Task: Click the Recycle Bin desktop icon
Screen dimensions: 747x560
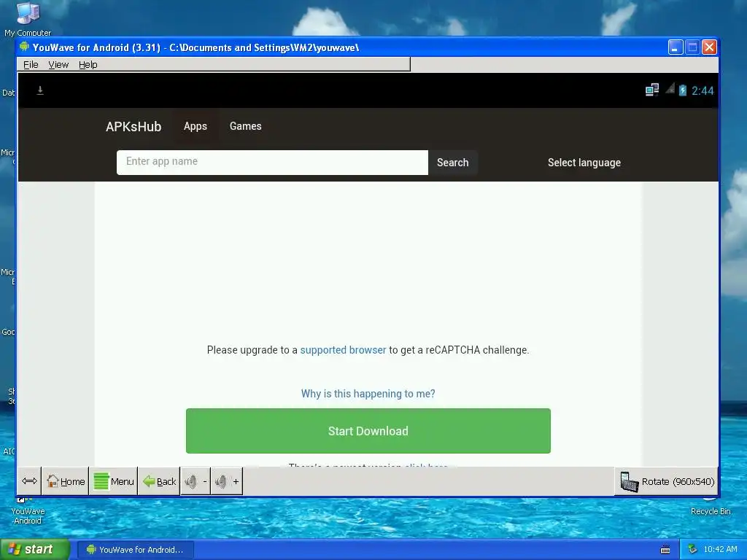Action: 711,510
